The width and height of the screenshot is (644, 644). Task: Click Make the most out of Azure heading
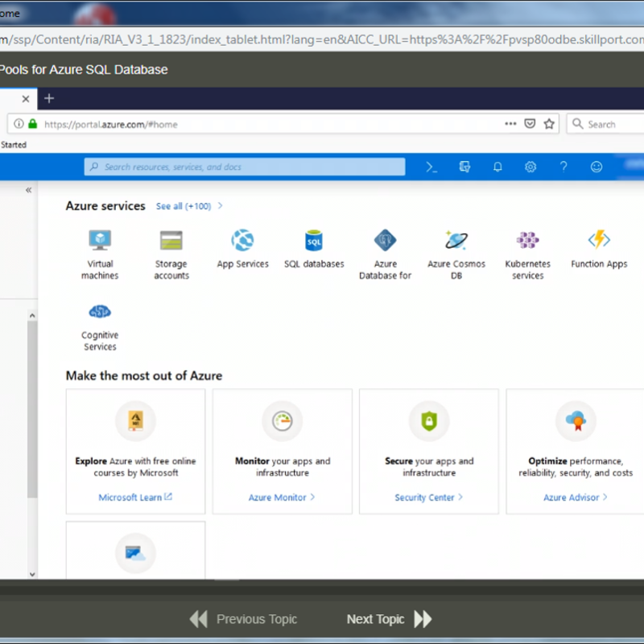144,375
